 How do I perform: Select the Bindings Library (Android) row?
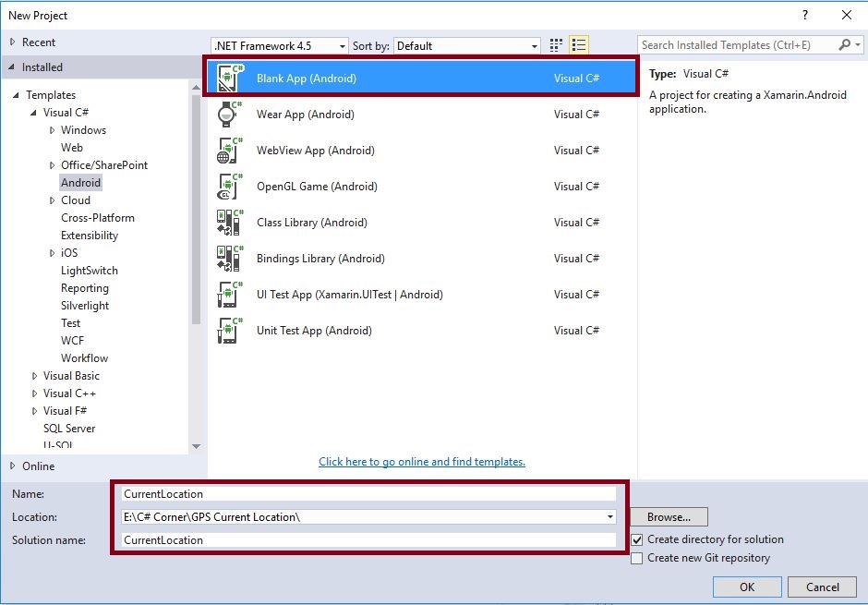[421, 258]
